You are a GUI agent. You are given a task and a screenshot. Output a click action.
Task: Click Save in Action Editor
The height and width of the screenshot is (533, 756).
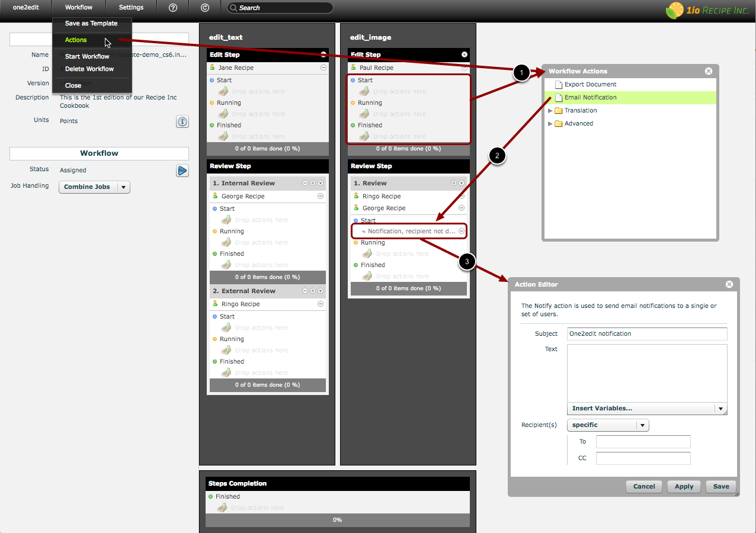[x=721, y=486]
